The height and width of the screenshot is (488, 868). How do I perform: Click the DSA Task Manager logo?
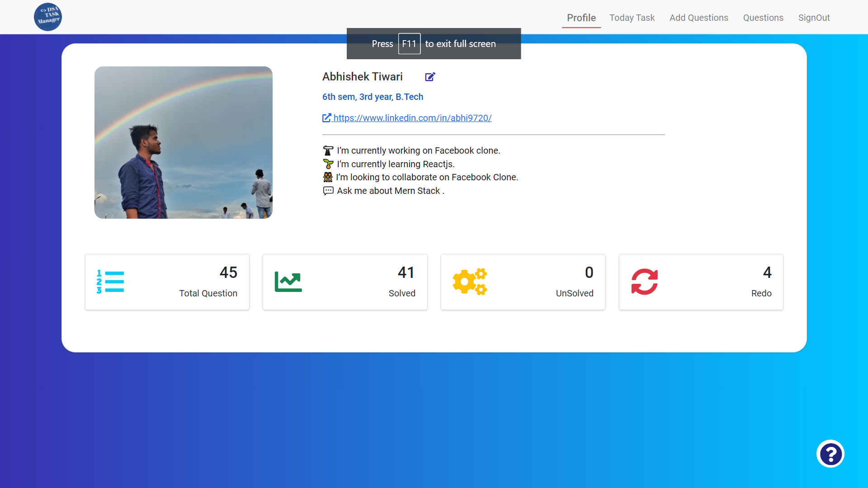48,17
